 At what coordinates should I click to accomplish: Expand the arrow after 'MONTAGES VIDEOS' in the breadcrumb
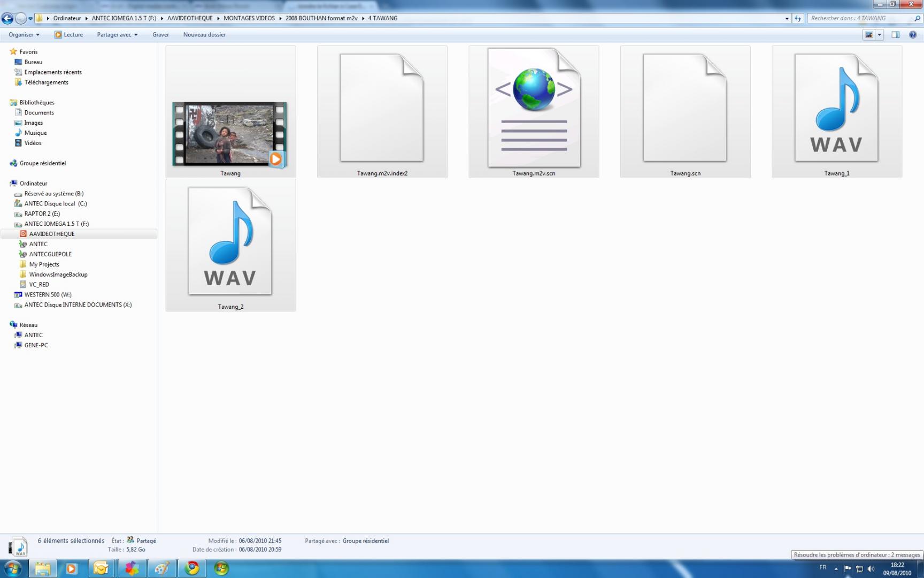coord(280,18)
